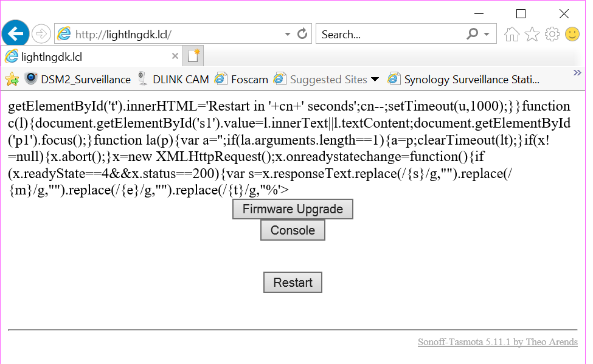
Task: Go back with the blue arrow button
Action: pos(15,34)
